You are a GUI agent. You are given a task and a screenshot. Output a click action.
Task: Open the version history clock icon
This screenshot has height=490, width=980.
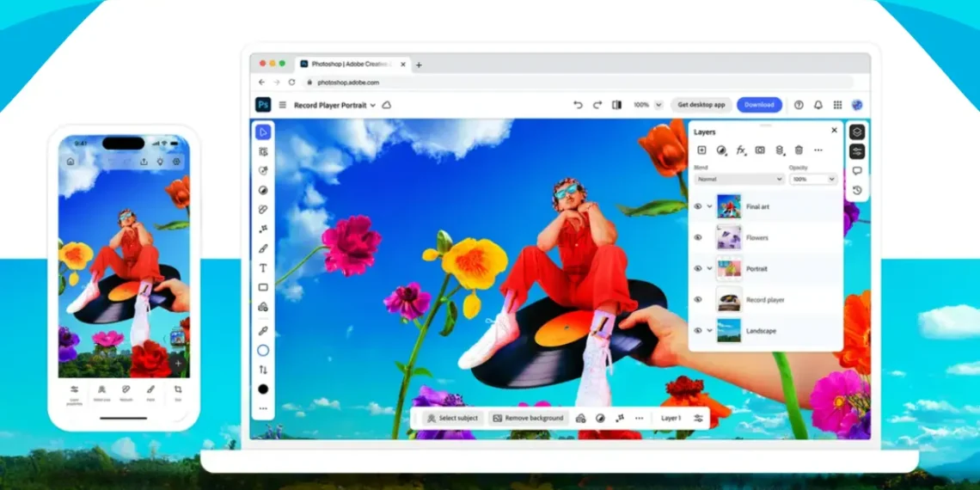pos(857,190)
